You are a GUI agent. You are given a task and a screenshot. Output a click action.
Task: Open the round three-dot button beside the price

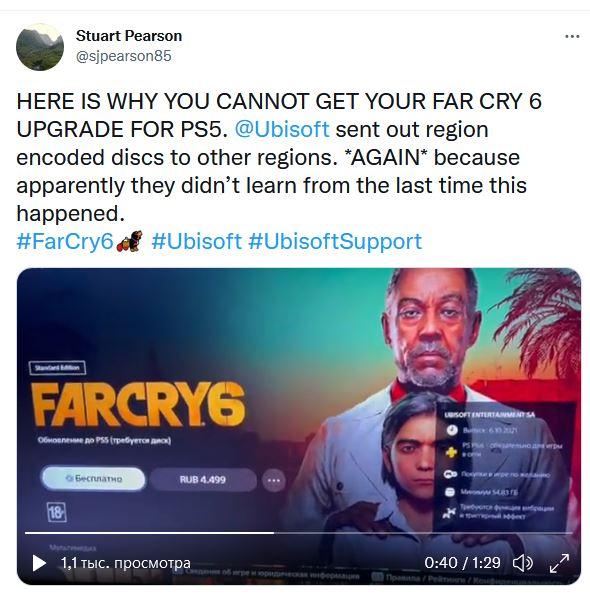click(274, 480)
